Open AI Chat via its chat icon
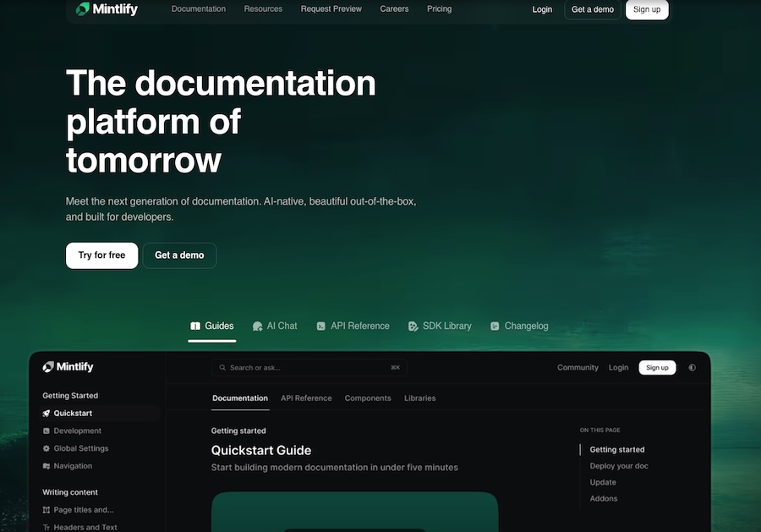Image resolution: width=761 pixels, height=532 pixels. click(257, 326)
